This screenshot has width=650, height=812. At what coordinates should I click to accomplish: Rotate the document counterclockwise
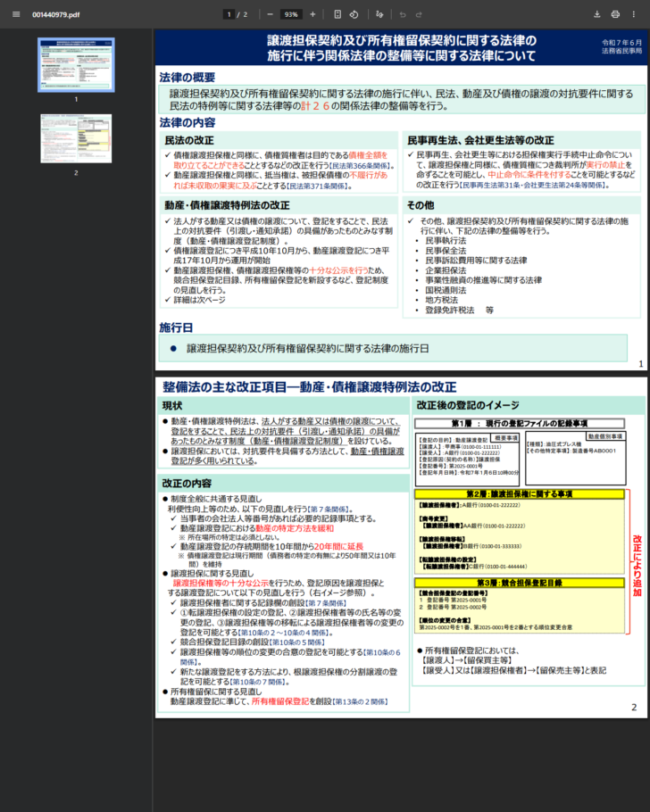pyautogui.click(x=354, y=14)
